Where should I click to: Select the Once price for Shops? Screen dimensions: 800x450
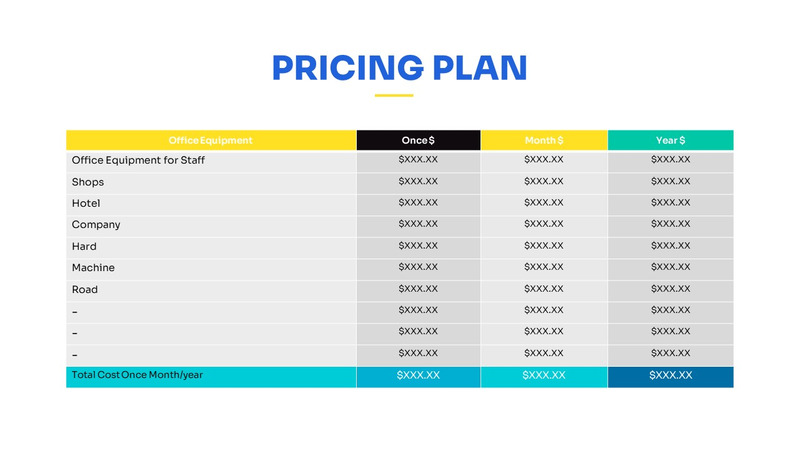[418, 181]
